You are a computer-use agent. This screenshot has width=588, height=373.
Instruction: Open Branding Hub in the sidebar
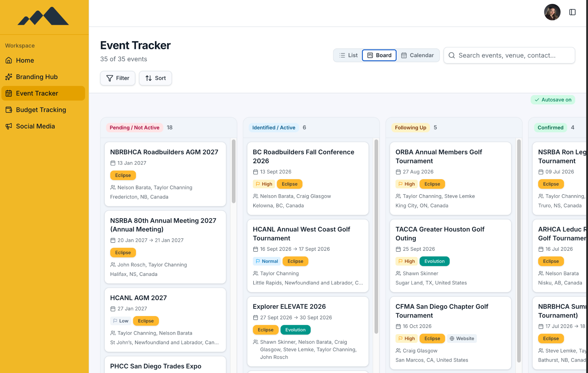(43, 77)
